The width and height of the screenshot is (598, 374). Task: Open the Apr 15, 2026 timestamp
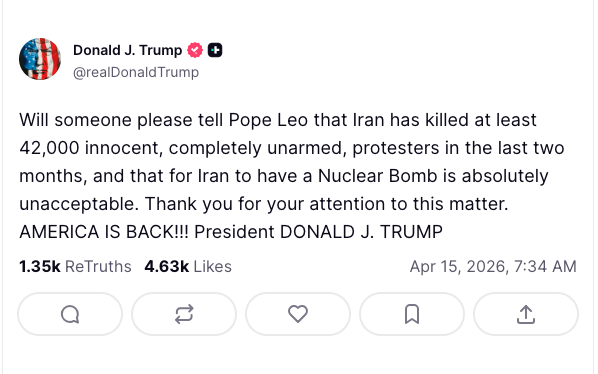pyautogui.click(x=493, y=266)
